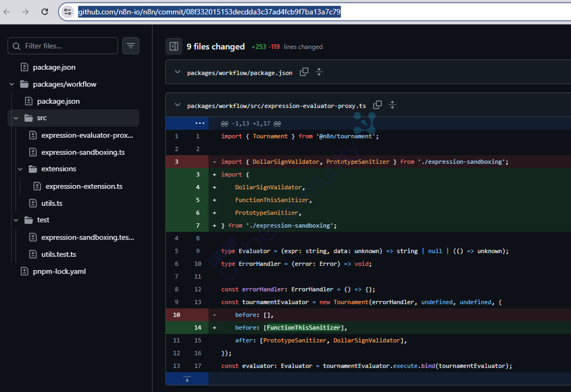Expand all lines for package.json diff

coord(319,72)
